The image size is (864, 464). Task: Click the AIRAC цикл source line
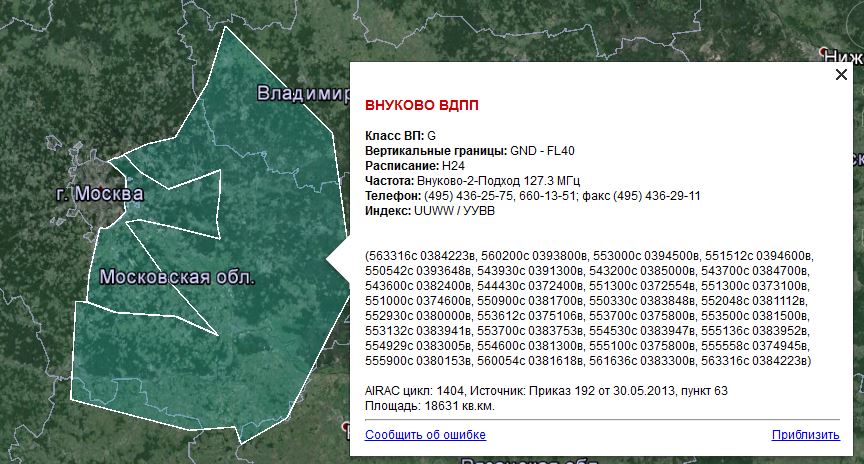click(546, 391)
